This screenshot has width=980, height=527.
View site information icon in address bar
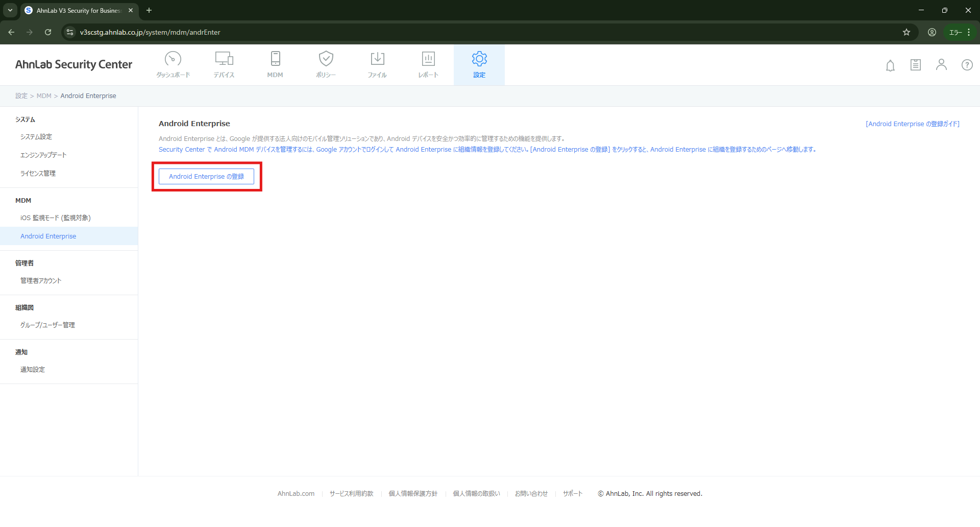[70, 32]
